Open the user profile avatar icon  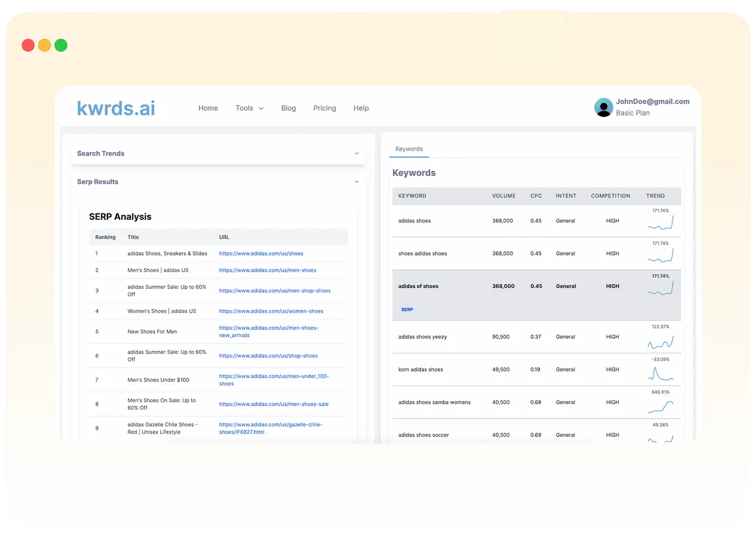(603, 107)
